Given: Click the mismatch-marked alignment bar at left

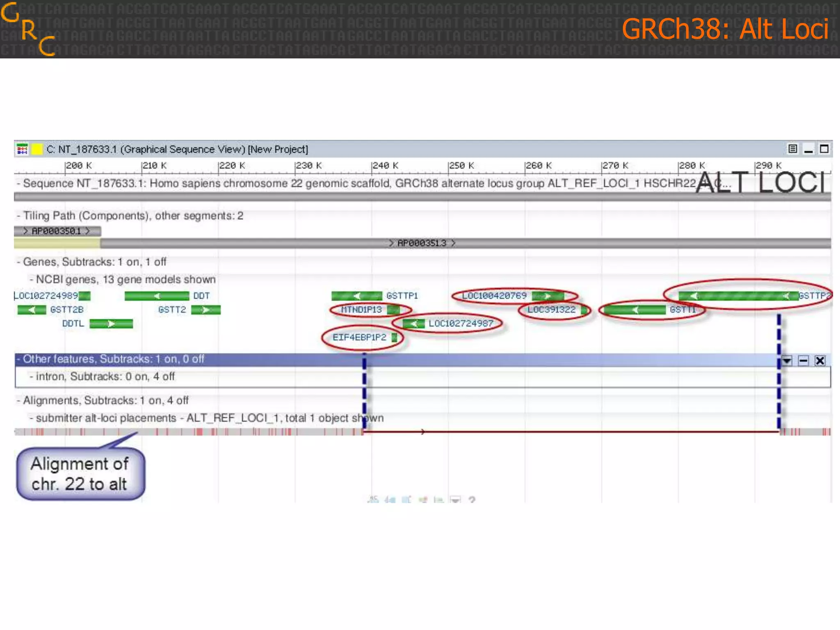Looking at the screenshot, I should tap(189, 432).
